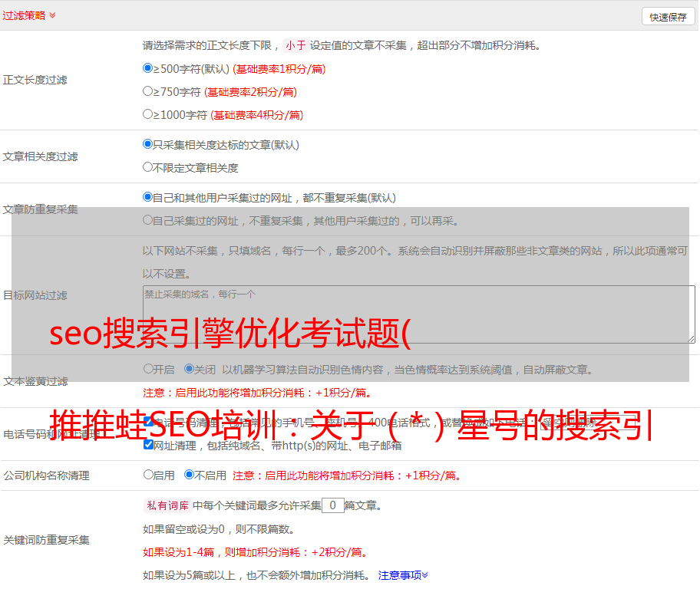Screen dimensions: 700x589
Task: Click the 关键词防重复采集 row label
Action: tap(46, 540)
